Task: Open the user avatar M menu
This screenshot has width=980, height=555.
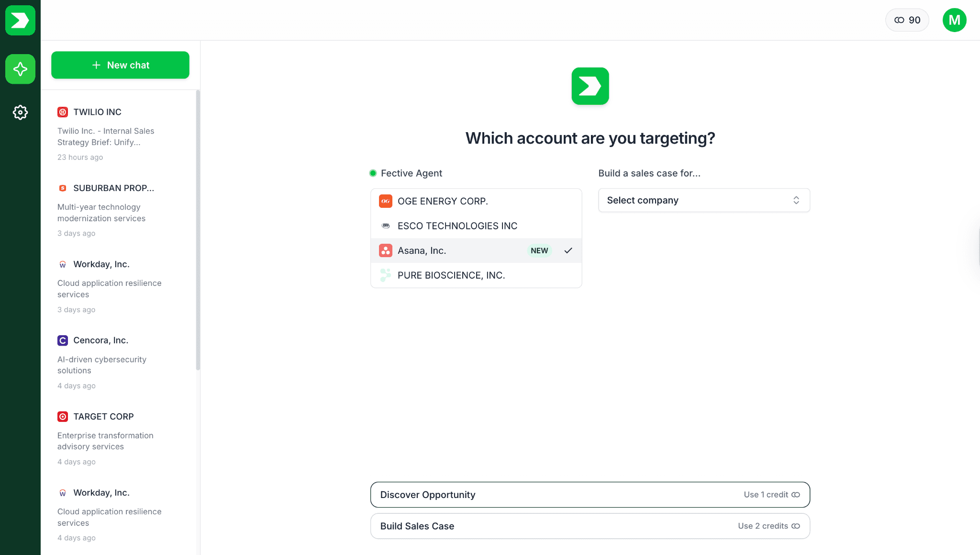Action: pyautogui.click(x=954, y=20)
